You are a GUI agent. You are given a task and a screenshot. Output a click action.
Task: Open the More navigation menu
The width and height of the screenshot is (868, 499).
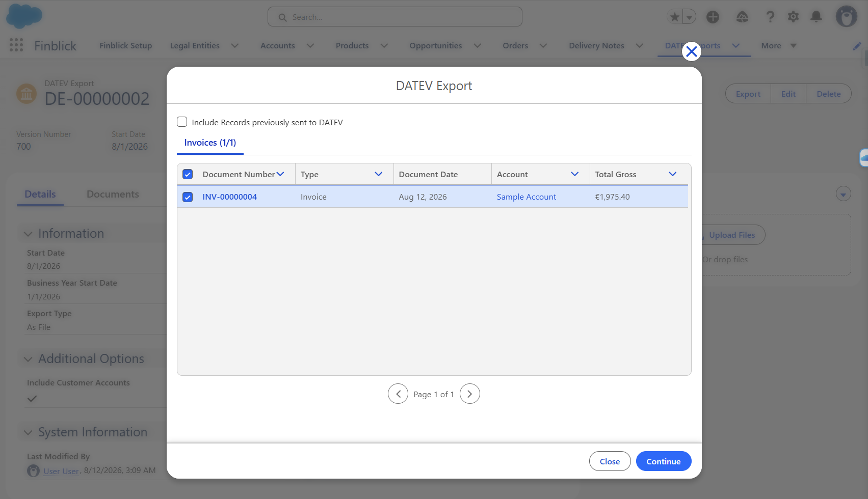778,46
